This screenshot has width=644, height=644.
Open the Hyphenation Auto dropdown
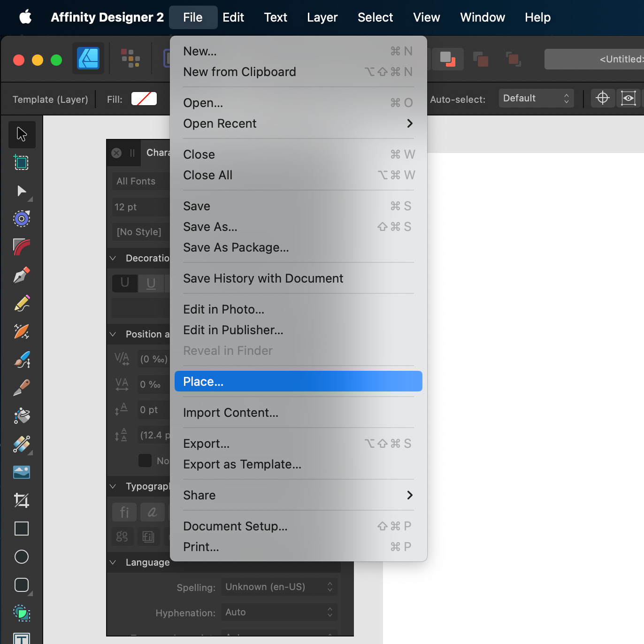point(279,612)
